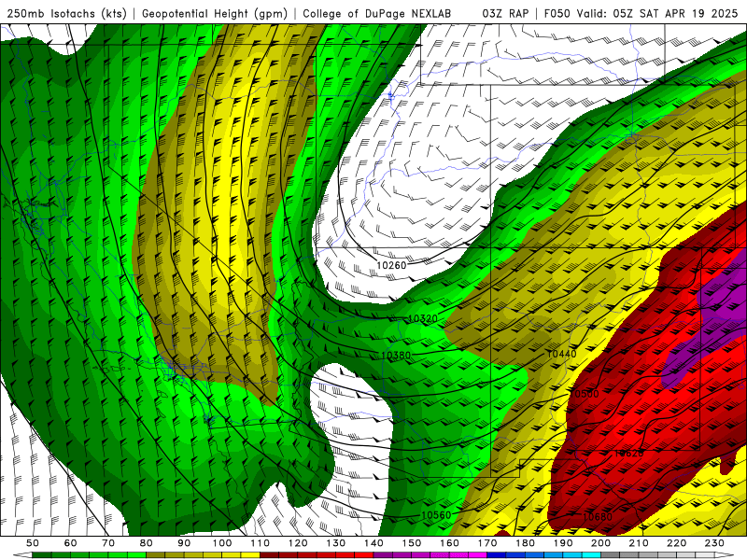Click the "Geopotential Height (gpm)" title text
The height and width of the screenshot is (560, 747).
point(215,14)
